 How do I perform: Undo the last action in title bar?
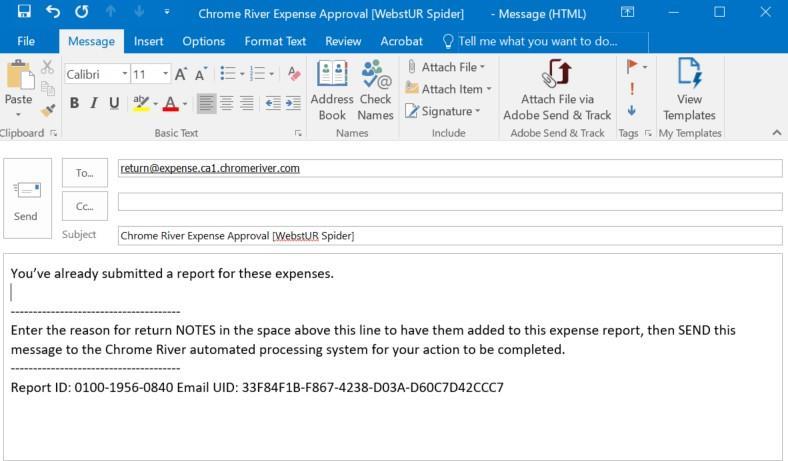tap(53, 12)
